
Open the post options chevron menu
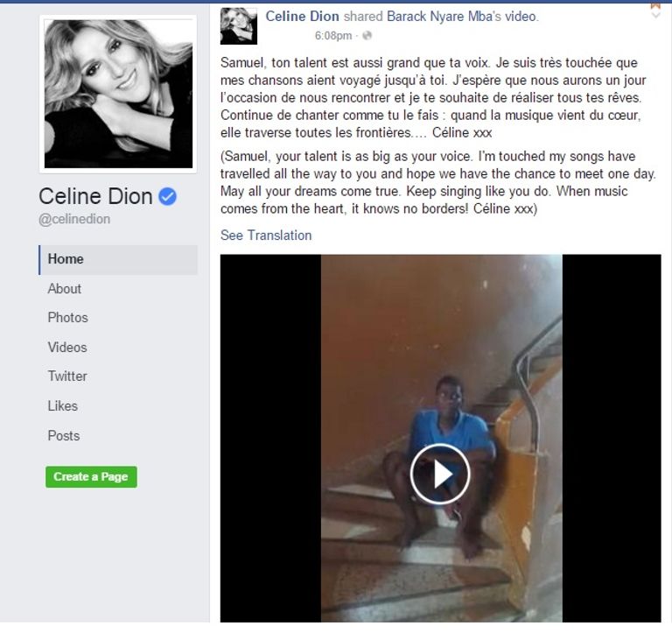pos(655,16)
